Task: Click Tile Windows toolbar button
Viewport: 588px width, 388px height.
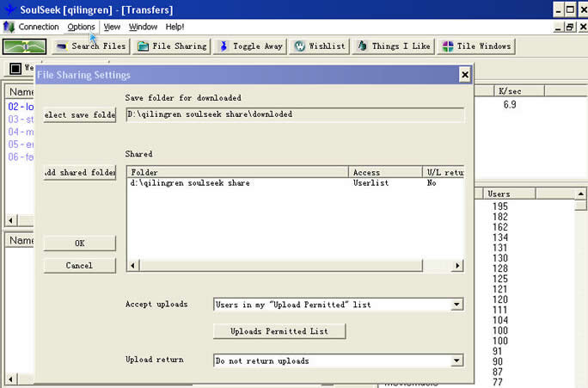Action: point(476,46)
